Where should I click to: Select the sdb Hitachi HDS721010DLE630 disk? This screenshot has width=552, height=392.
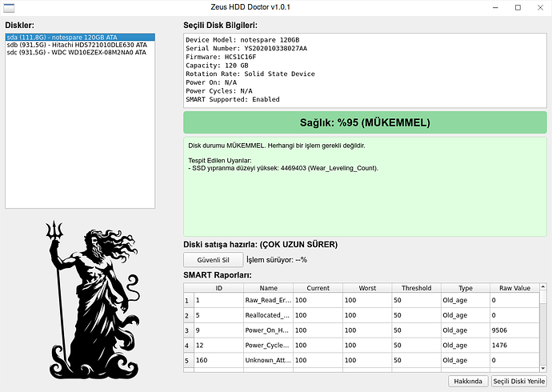(80, 45)
